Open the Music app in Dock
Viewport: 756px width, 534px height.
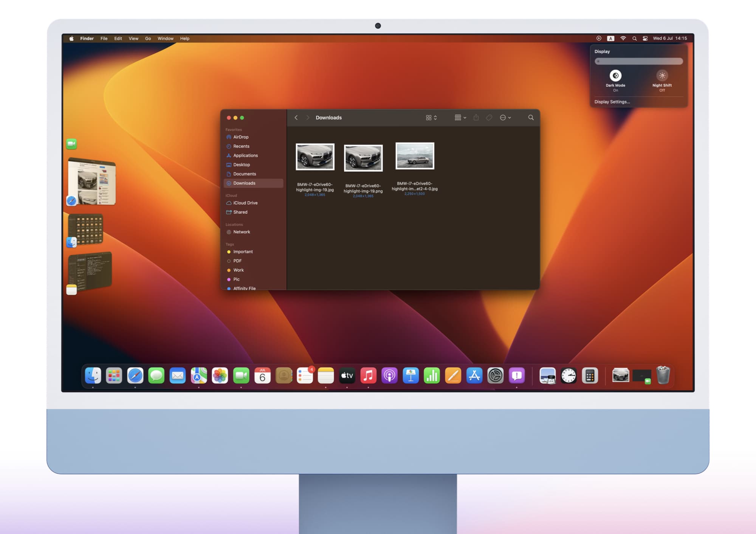[368, 376]
